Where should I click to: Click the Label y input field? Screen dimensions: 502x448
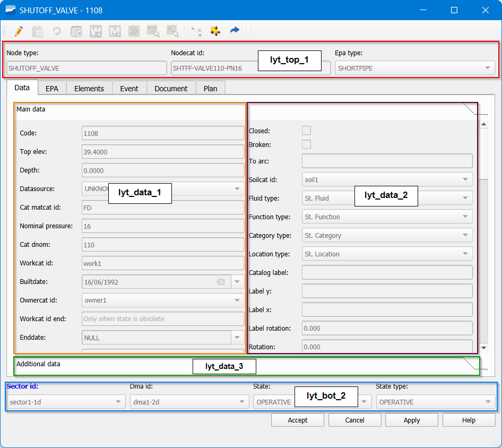pos(387,291)
